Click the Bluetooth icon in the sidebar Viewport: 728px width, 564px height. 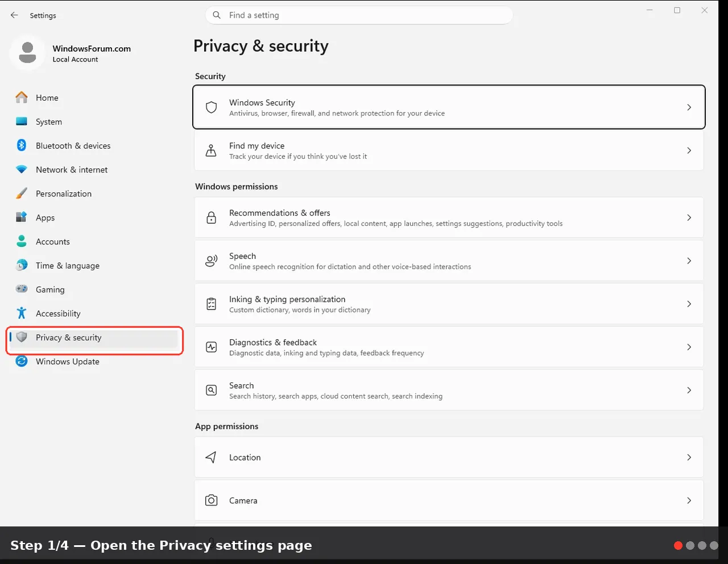(22, 145)
